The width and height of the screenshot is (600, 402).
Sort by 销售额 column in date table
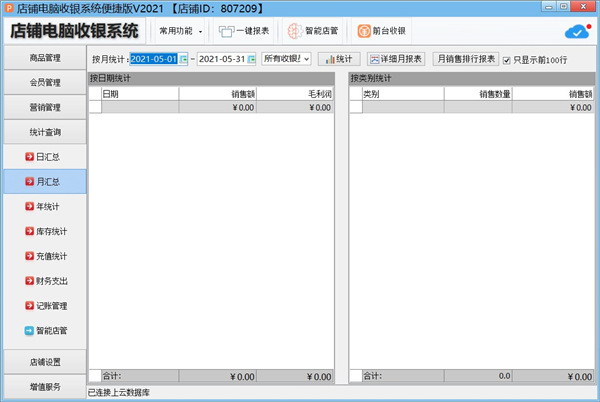217,94
